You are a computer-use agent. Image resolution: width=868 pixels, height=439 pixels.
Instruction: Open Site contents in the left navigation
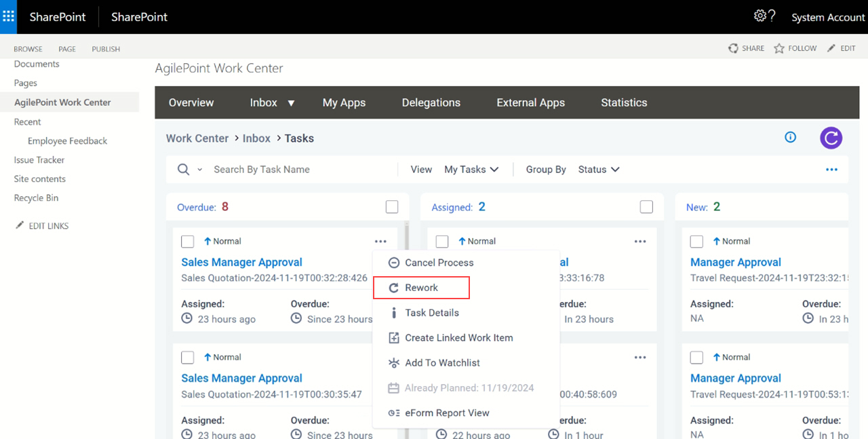click(x=40, y=179)
